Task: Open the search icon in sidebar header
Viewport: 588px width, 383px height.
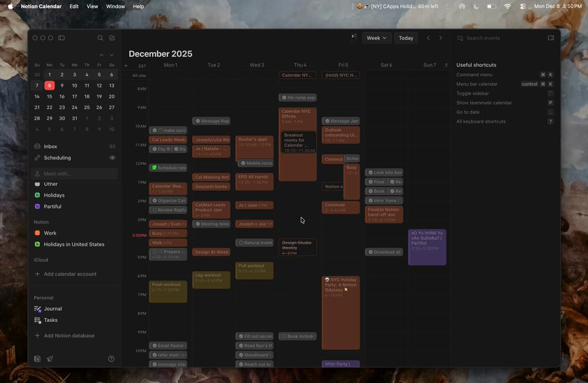Action: pyautogui.click(x=100, y=38)
